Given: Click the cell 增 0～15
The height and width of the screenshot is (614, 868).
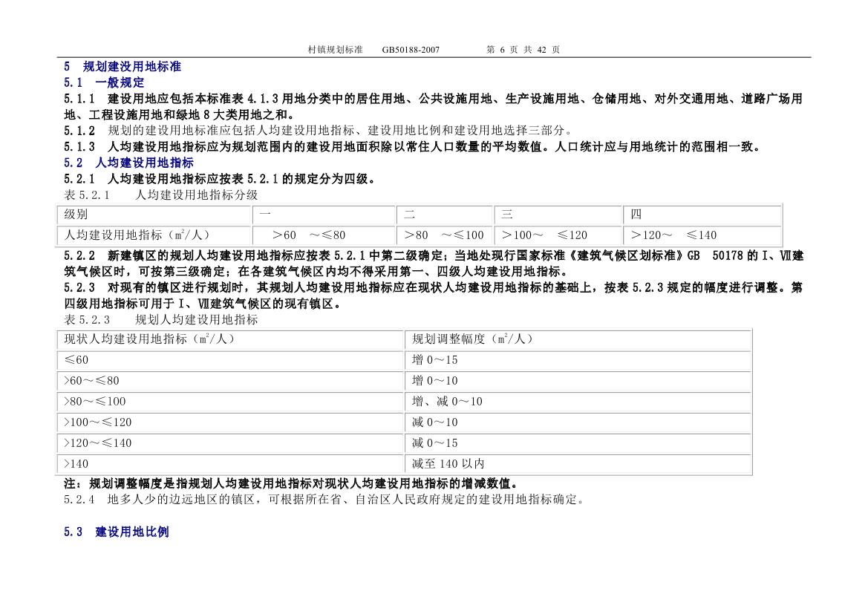Looking at the screenshot, I should [x=578, y=360].
